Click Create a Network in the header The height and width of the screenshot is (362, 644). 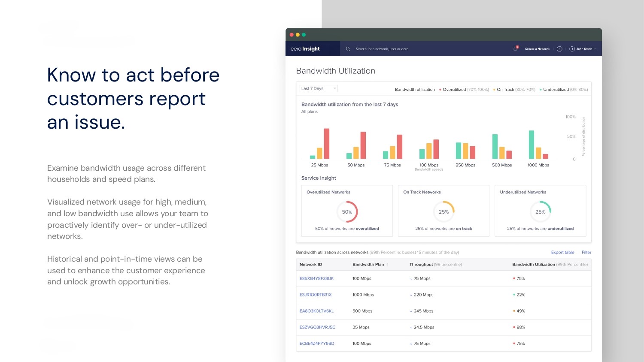point(537,49)
